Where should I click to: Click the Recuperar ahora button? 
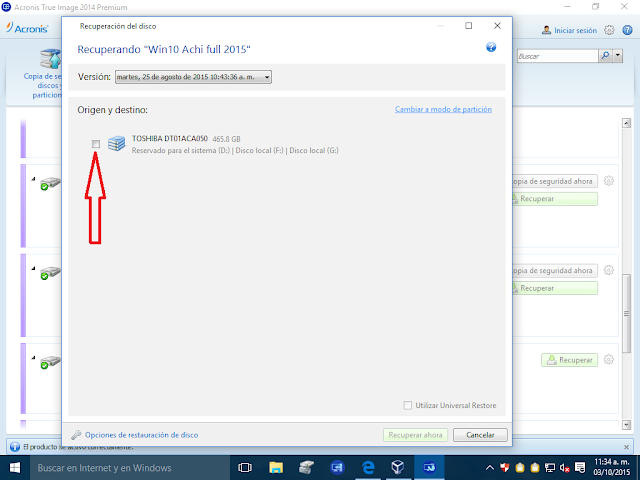(x=415, y=435)
